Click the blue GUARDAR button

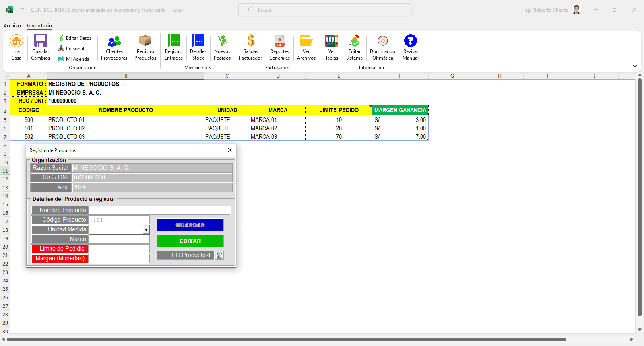[x=190, y=225]
